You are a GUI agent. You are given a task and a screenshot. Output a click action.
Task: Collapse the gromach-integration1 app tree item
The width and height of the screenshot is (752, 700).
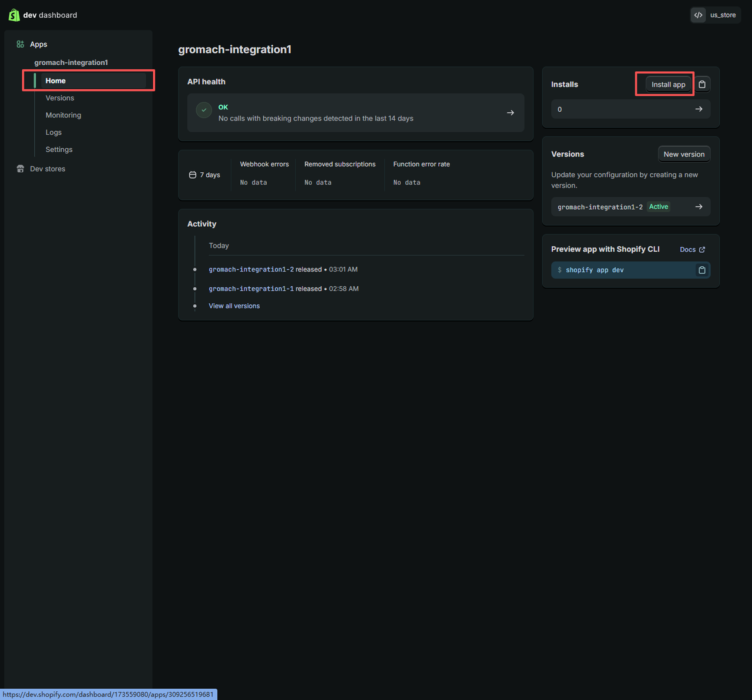pyautogui.click(x=70, y=62)
